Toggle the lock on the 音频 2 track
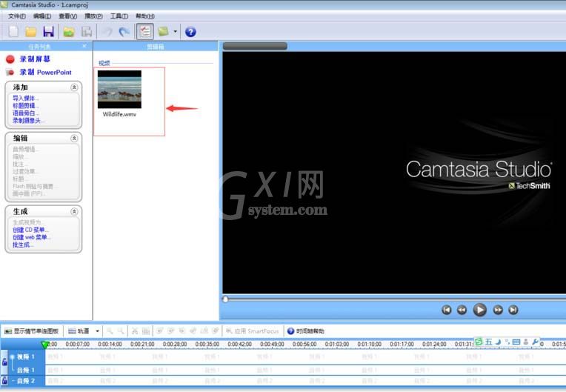Image resolution: width=566 pixels, height=392 pixels. pyautogui.click(x=4, y=380)
